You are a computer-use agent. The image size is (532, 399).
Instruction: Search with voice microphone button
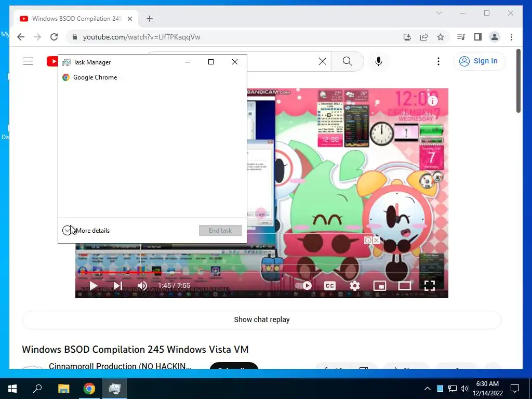[379, 61]
